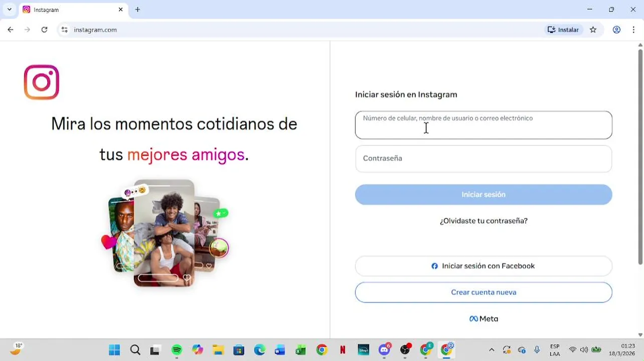This screenshot has height=361, width=644.
Task: Click the Instagram logo icon
Action: pos(42,82)
